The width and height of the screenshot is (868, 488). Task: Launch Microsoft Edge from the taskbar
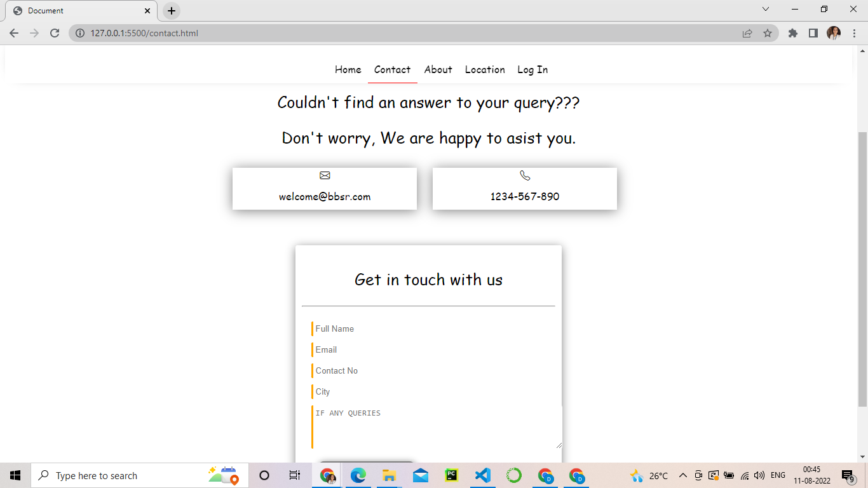358,475
